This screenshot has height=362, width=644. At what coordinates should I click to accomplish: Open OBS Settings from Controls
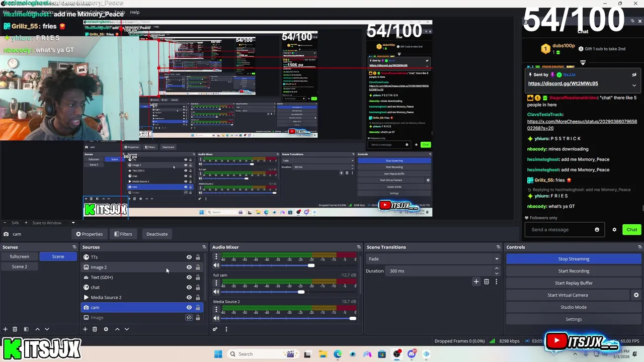pos(574,319)
